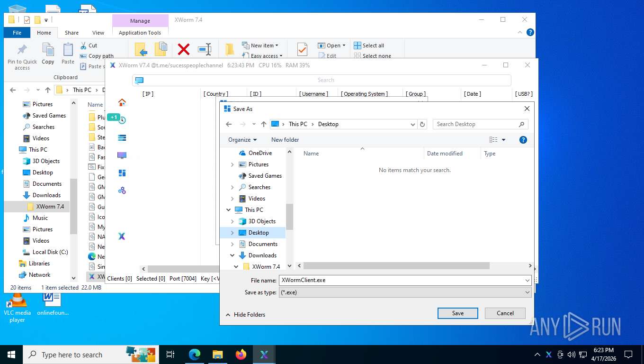Open the File tab in Explorer
Image resolution: width=644 pixels, height=364 pixels.
[x=17, y=33]
